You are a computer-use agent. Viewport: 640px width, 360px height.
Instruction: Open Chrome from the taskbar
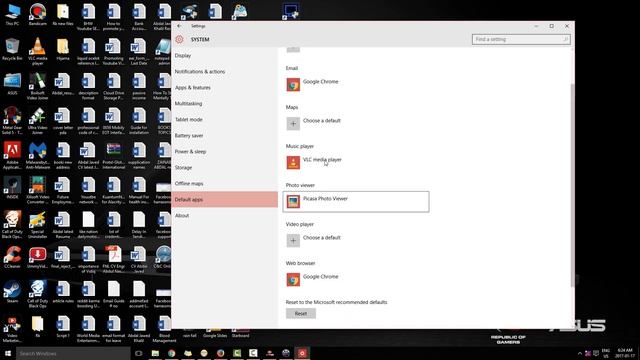(171, 353)
